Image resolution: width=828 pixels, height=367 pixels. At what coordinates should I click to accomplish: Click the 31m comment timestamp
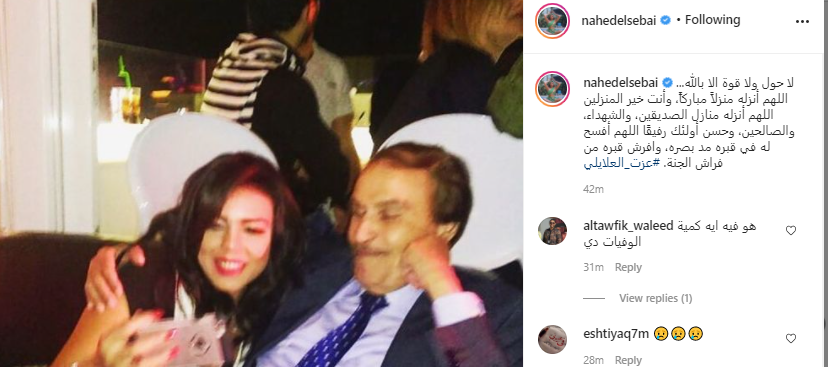594,267
